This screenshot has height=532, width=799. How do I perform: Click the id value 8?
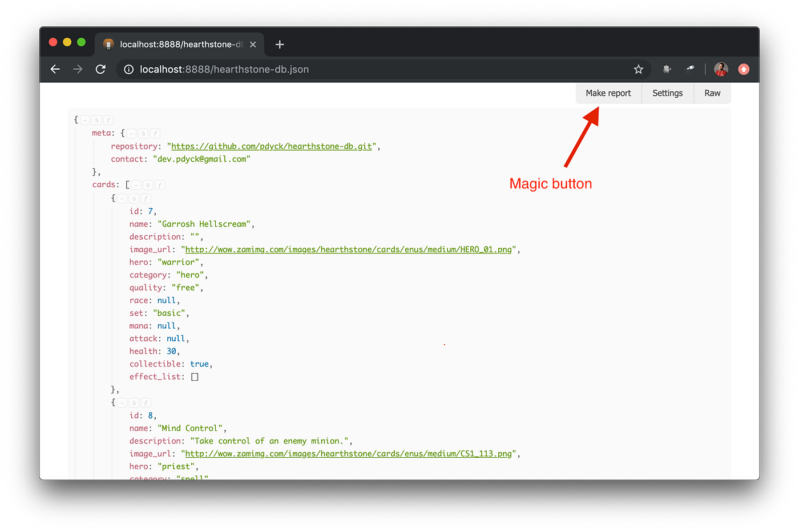(151, 416)
